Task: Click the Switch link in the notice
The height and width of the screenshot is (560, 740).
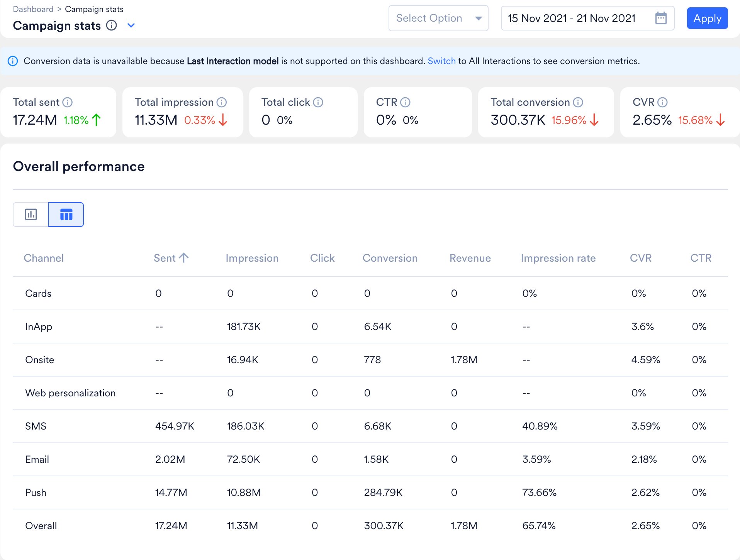Action: [x=441, y=61]
